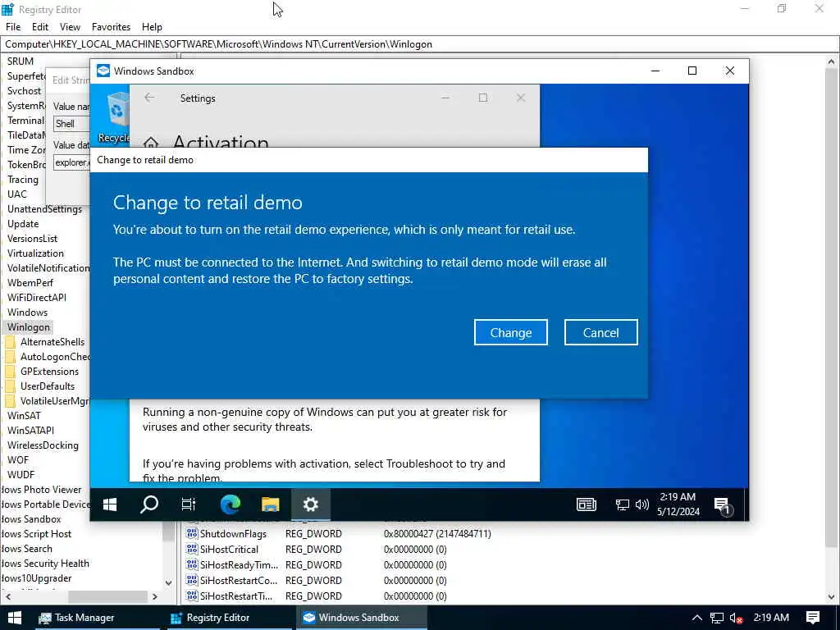Select ShutdownFlags value icon

tap(192, 533)
